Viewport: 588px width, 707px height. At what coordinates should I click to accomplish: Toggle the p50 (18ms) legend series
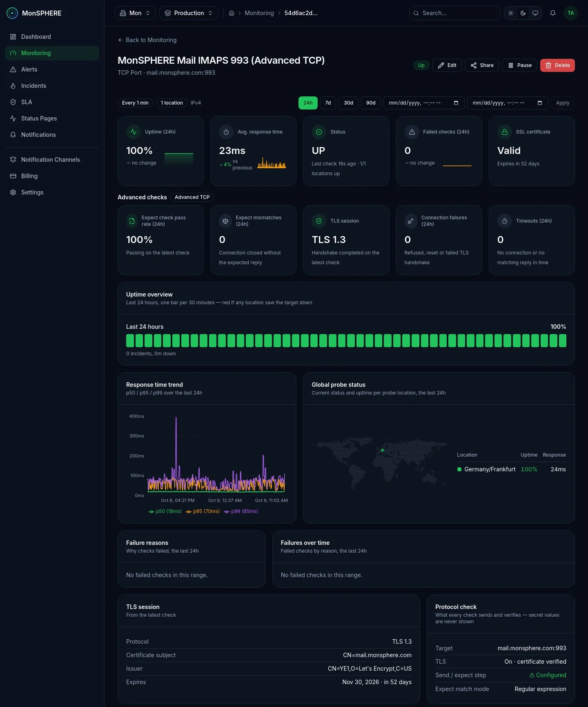[165, 511]
